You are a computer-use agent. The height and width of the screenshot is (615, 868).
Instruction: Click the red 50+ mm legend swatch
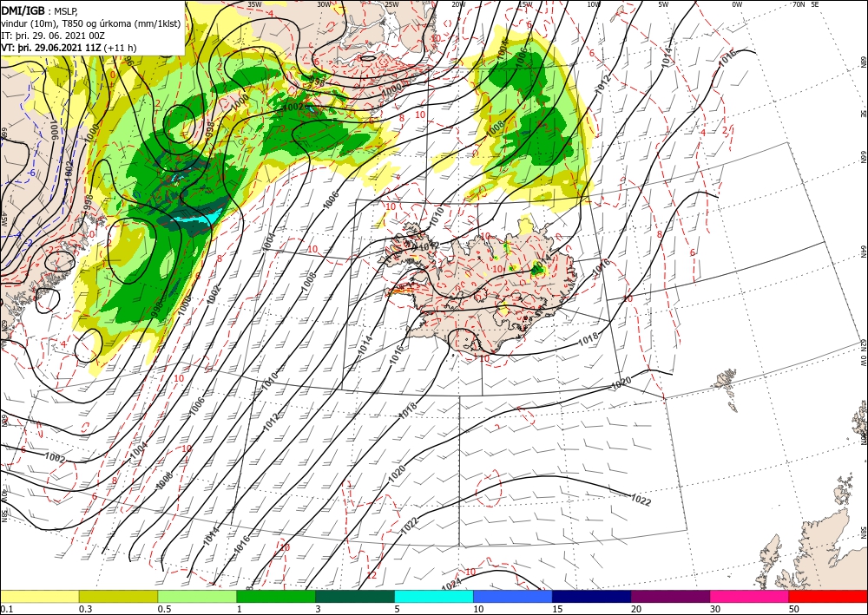point(828,596)
